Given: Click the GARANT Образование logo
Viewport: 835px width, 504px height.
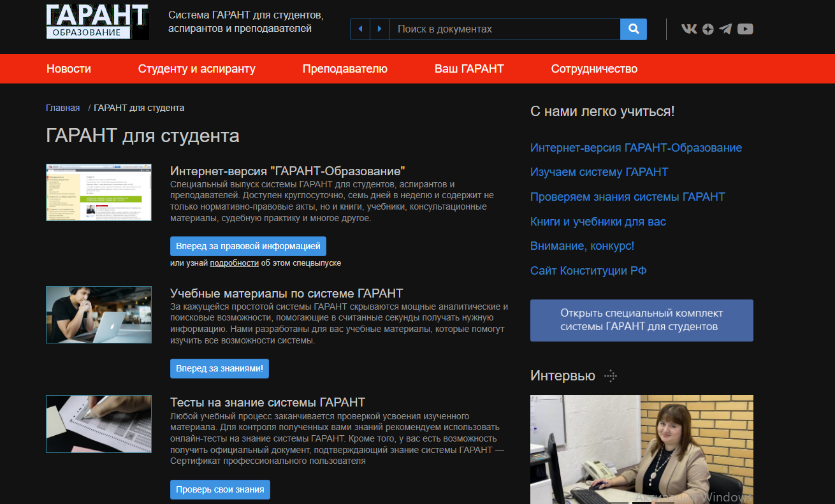Looking at the screenshot, I should coord(98,21).
